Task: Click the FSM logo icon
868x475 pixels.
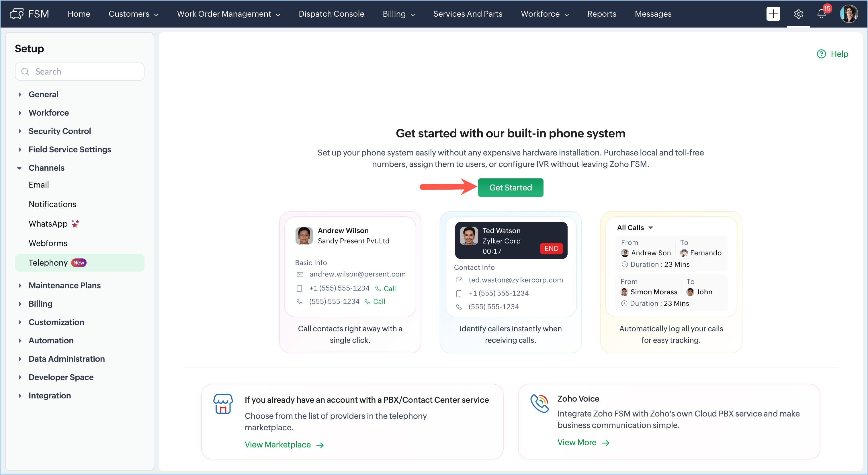Action: (16, 14)
